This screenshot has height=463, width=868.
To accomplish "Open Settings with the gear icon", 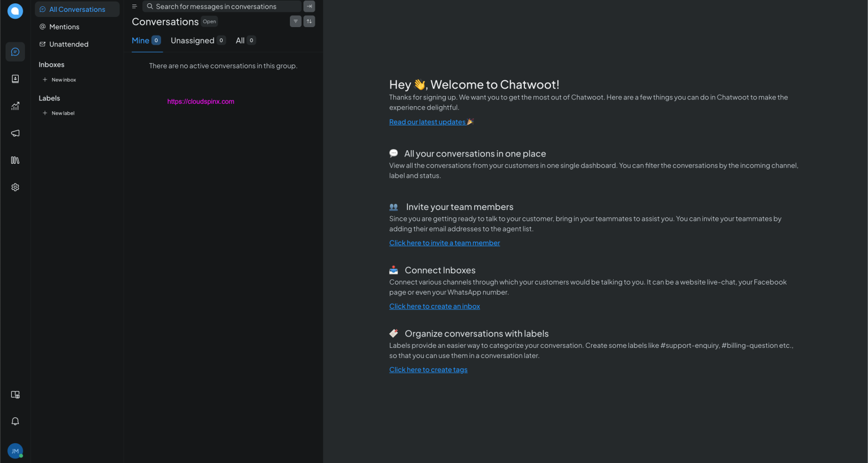I will point(15,187).
